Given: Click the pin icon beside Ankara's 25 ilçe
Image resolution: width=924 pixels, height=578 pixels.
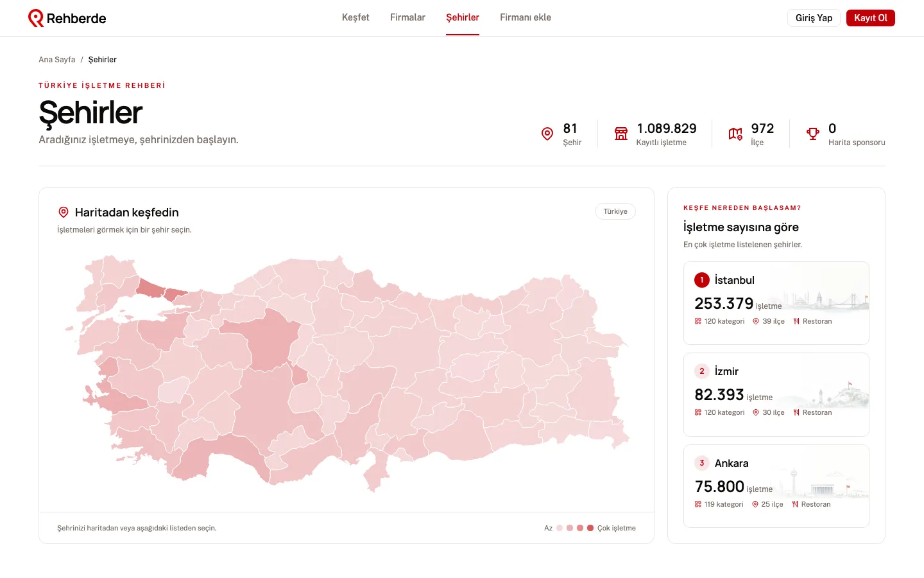Looking at the screenshot, I should click(755, 504).
